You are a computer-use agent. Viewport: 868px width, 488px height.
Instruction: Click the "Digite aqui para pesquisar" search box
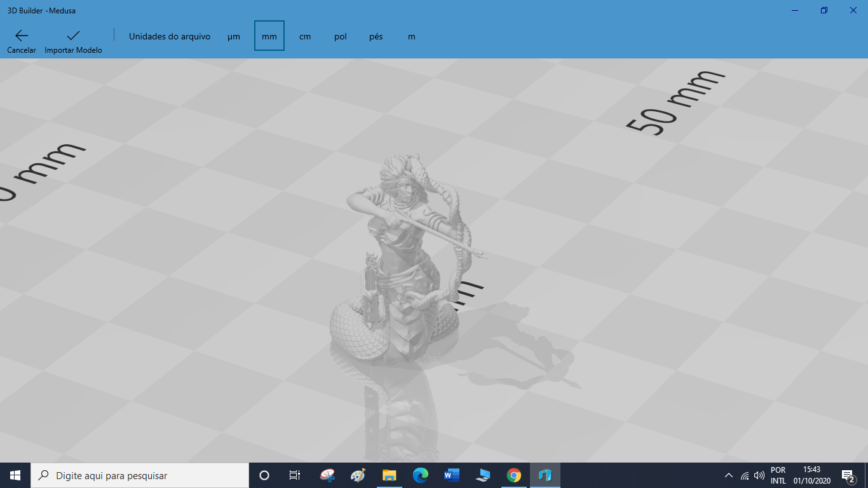[140, 475]
